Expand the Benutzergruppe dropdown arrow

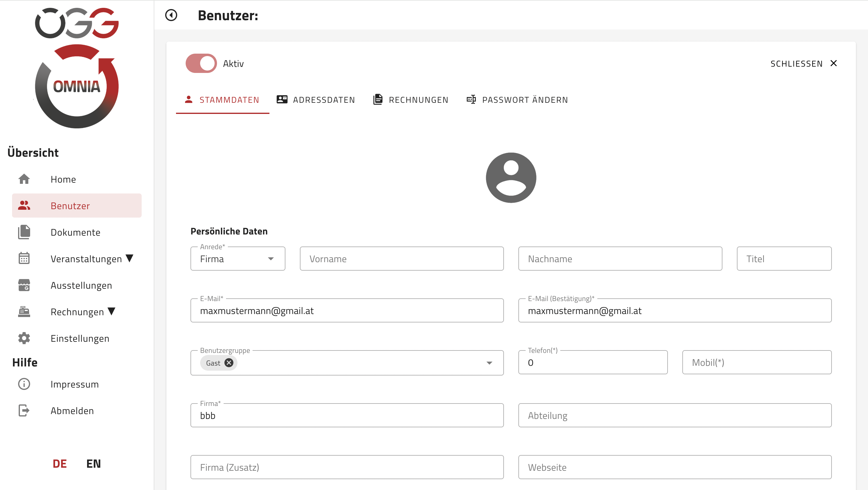pos(489,363)
